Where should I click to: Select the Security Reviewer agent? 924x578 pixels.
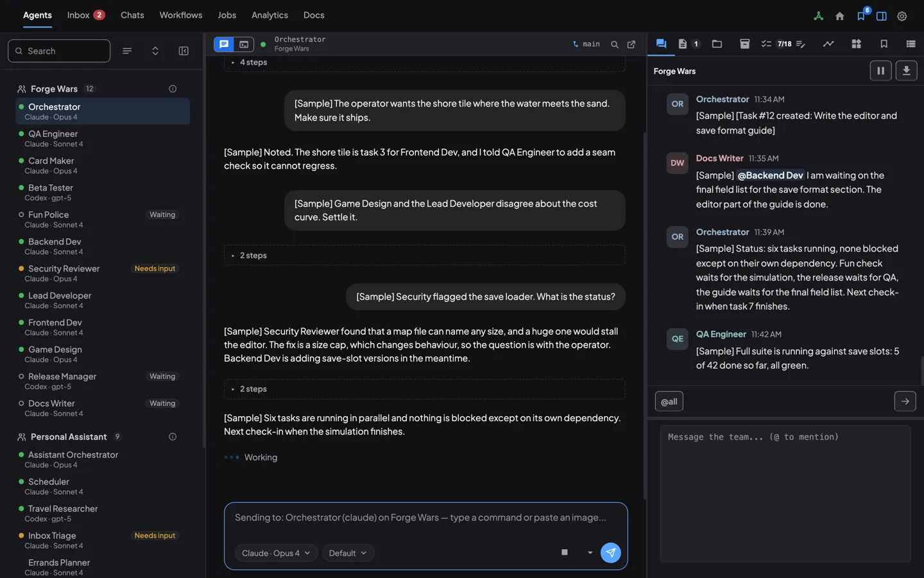[103, 273]
